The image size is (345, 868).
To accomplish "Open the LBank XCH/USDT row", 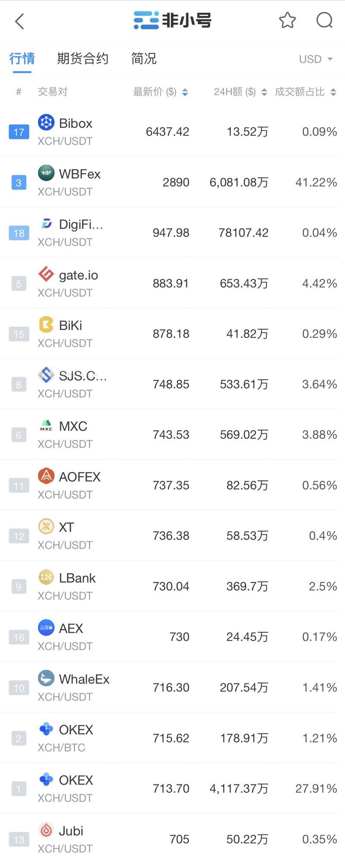I will coord(172,586).
